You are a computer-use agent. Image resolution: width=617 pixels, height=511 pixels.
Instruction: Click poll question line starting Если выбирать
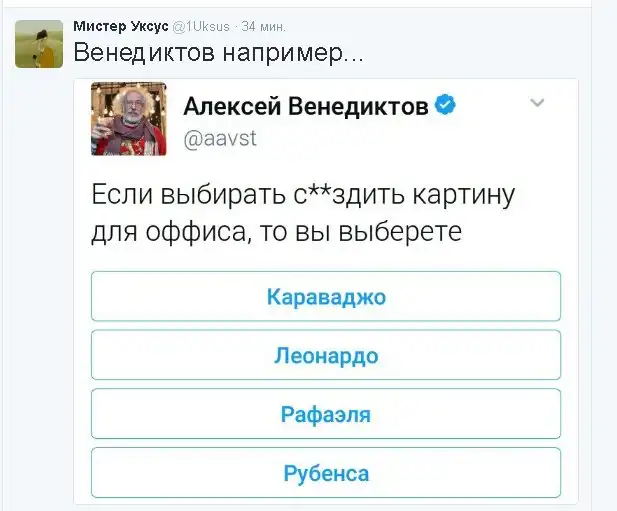(302, 193)
